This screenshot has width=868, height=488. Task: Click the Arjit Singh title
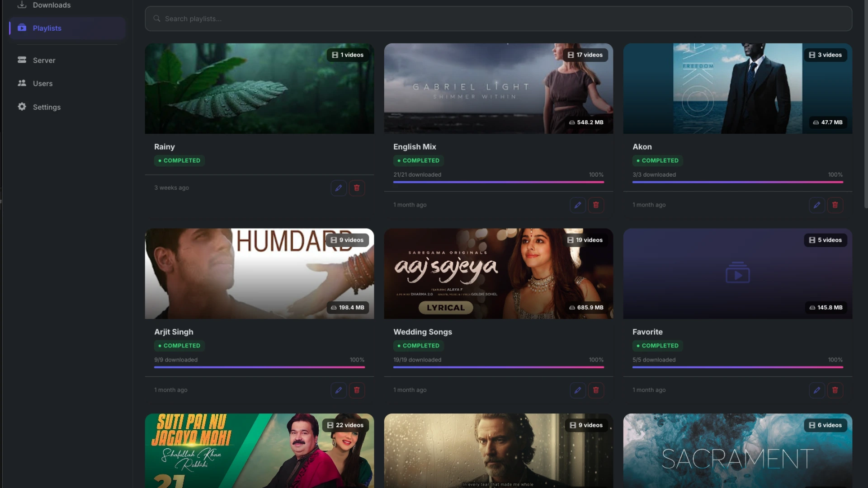tap(174, 332)
